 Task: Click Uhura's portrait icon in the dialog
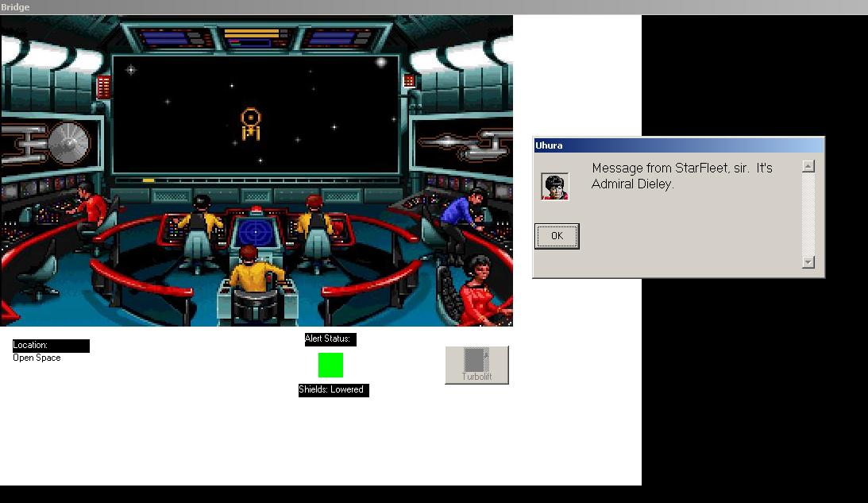(554, 186)
